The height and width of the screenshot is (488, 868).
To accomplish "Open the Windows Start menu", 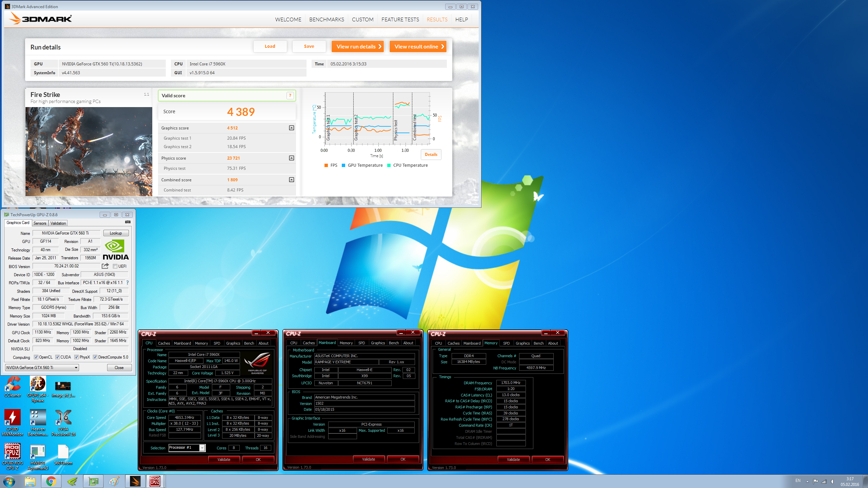I will point(9,481).
